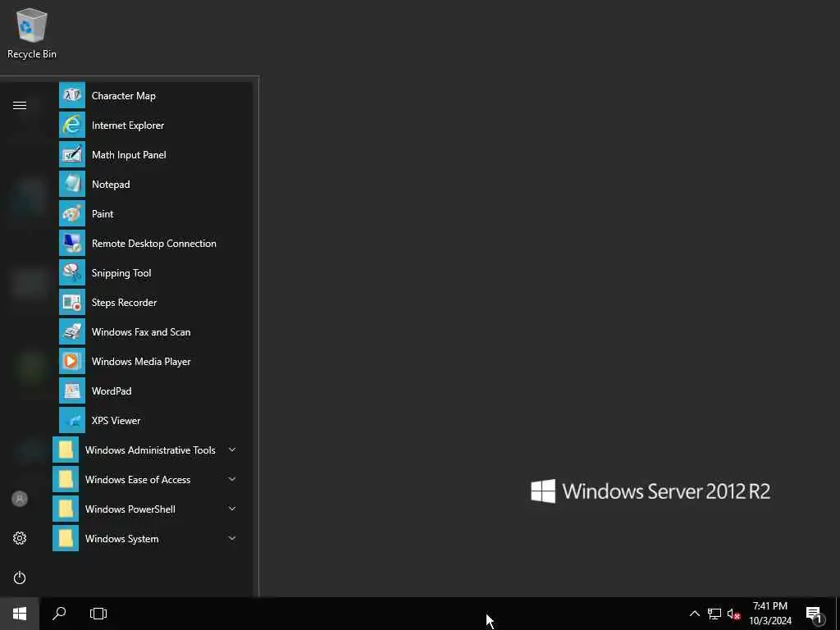840x630 pixels.
Task: Open the user account icon in Start
Action: click(x=20, y=499)
